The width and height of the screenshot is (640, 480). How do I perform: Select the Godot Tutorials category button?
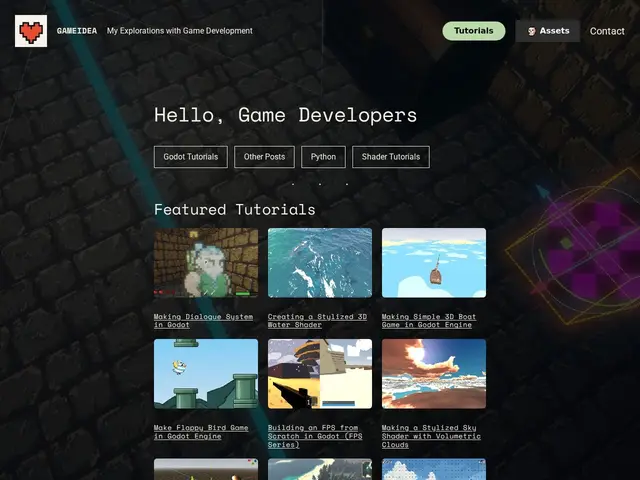(x=191, y=157)
